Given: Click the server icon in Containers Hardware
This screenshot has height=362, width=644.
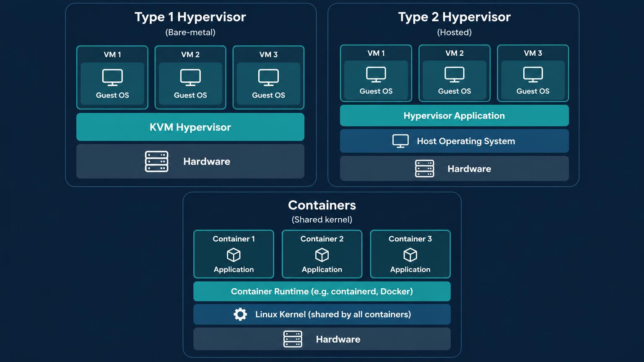Looking at the screenshot, I should [293, 339].
